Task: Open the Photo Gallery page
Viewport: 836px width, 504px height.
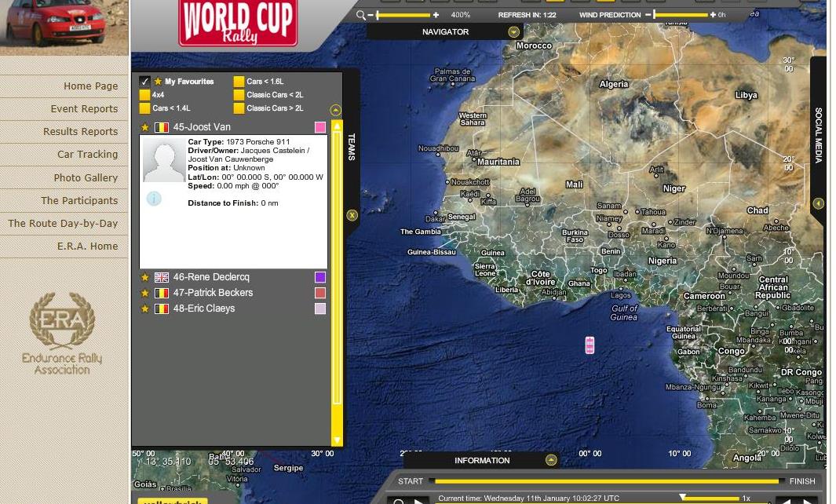Action: [86, 178]
